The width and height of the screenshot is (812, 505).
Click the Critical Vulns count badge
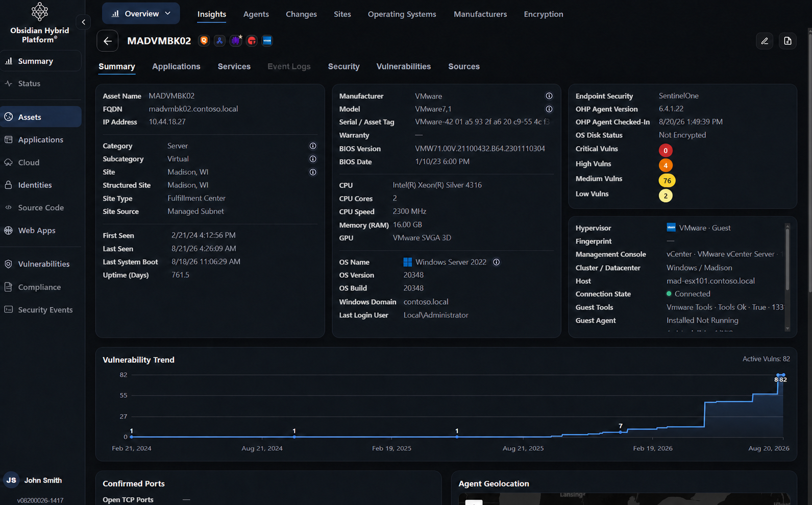[666, 150]
